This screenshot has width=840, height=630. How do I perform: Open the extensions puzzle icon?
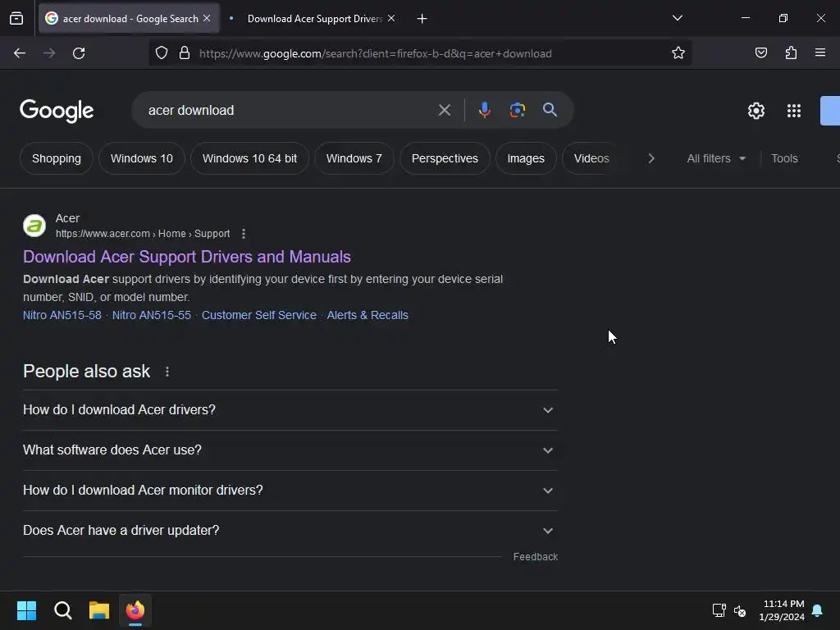tap(792, 52)
